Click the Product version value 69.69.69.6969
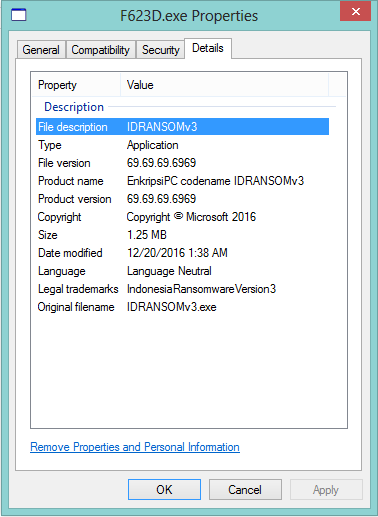 161,199
